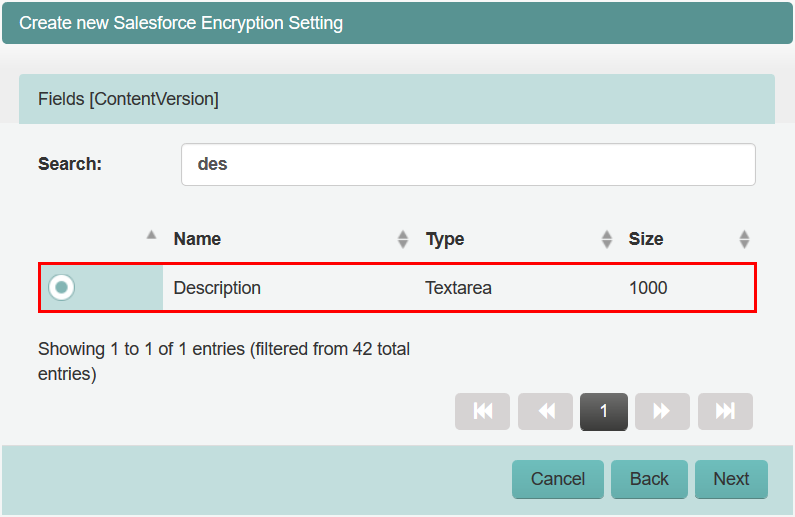795x517 pixels.
Task: Sort table by Size column arrows
Action: (x=744, y=239)
